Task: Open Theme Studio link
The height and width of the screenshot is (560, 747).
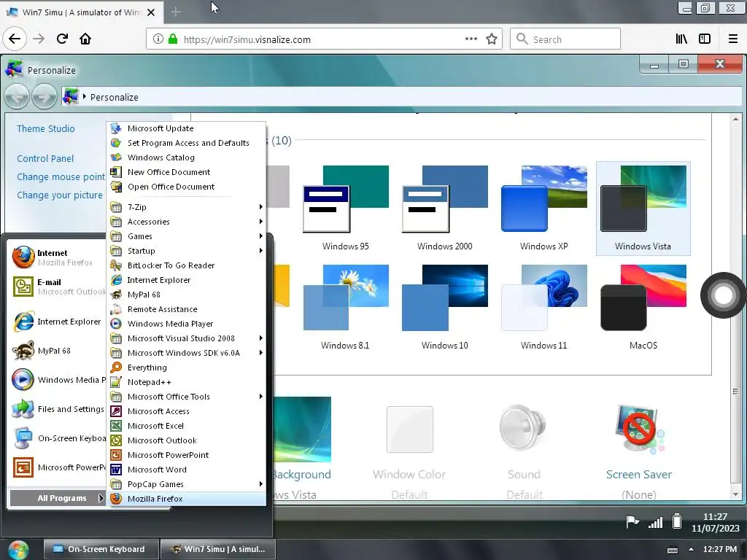Action: click(46, 128)
